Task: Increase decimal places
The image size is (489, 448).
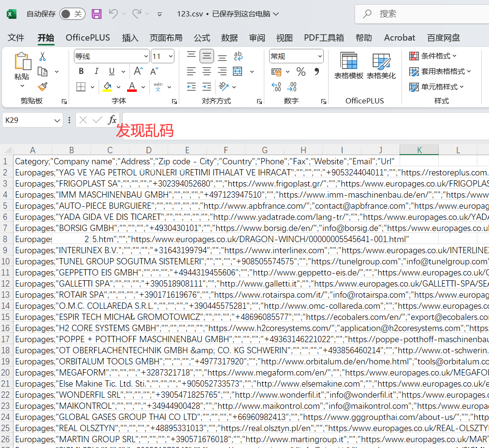Action: click(276, 87)
